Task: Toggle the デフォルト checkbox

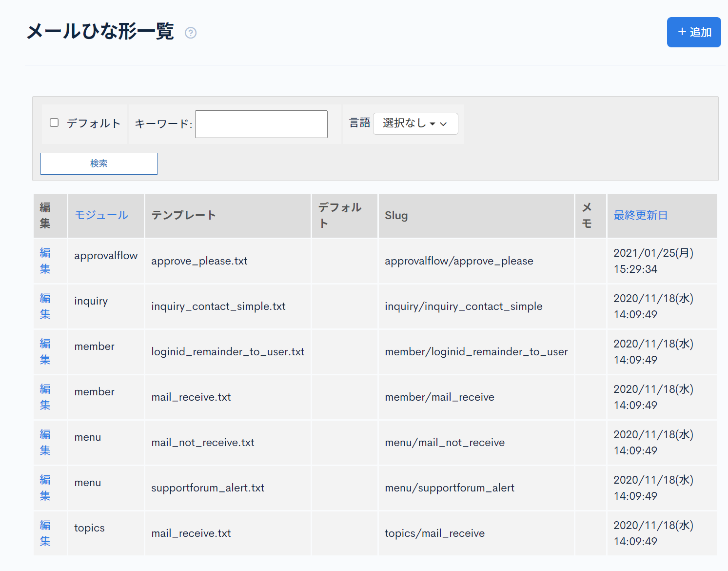Action: (54, 122)
